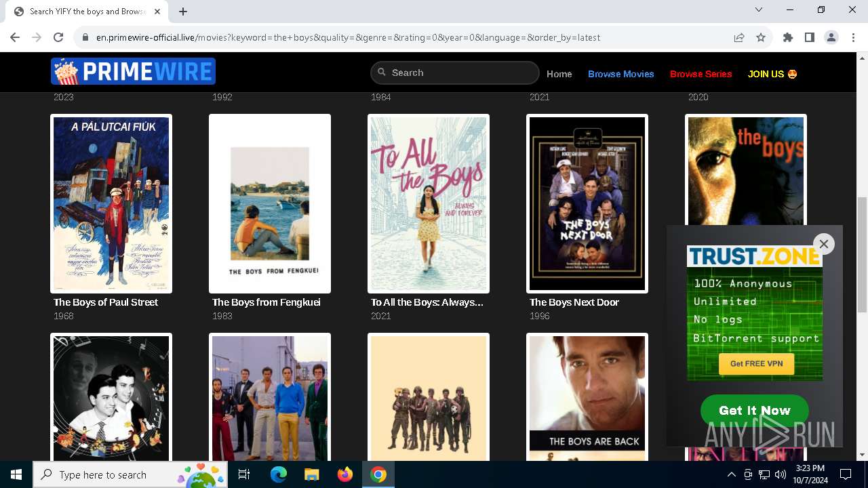Select the Search YIFY the boys tab
Image resolution: width=868 pixels, height=488 pixels.
[x=87, y=12]
